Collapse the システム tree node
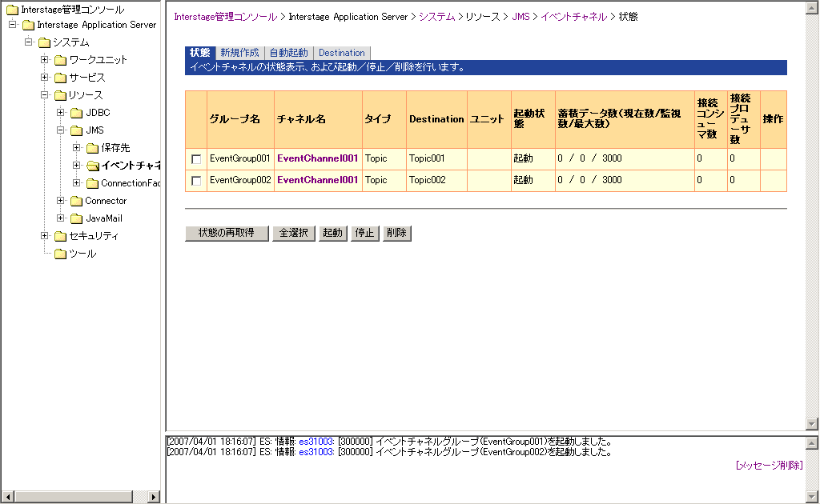Image resolution: width=820 pixels, height=504 pixels. click(x=28, y=42)
